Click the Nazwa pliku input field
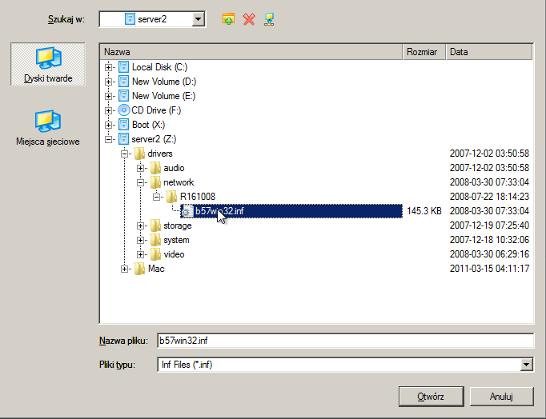 point(345,341)
